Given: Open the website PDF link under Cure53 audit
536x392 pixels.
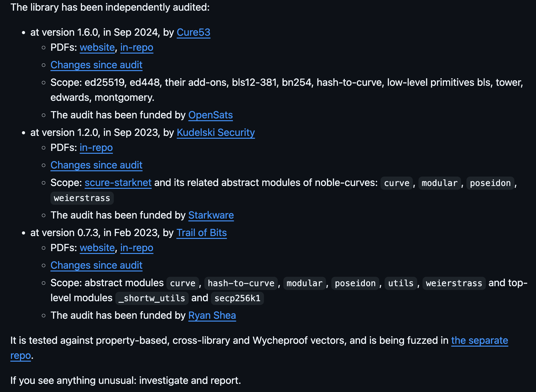Looking at the screenshot, I should click(97, 47).
